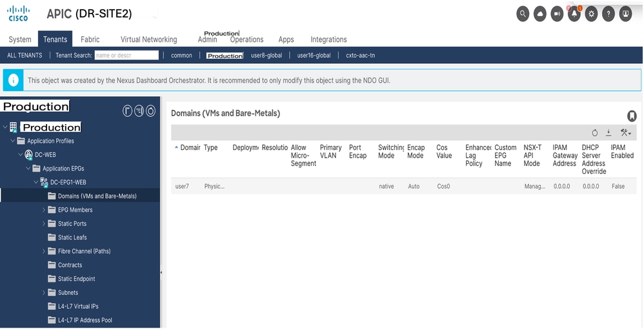Select the user7 domain row cell
This screenshot has width=644, height=334.
coord(181,186)
